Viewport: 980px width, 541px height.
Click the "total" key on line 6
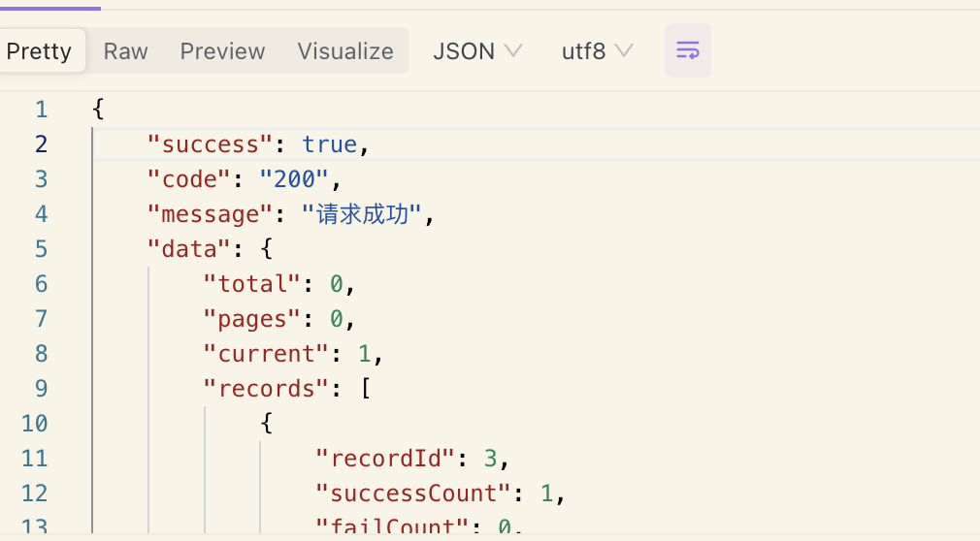pyautogui.click(x=251, y=284)
